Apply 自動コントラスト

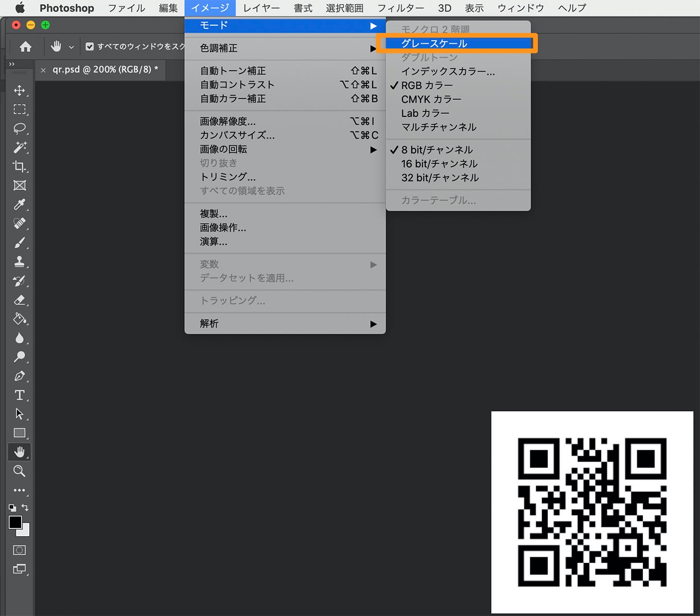point(285,85)
